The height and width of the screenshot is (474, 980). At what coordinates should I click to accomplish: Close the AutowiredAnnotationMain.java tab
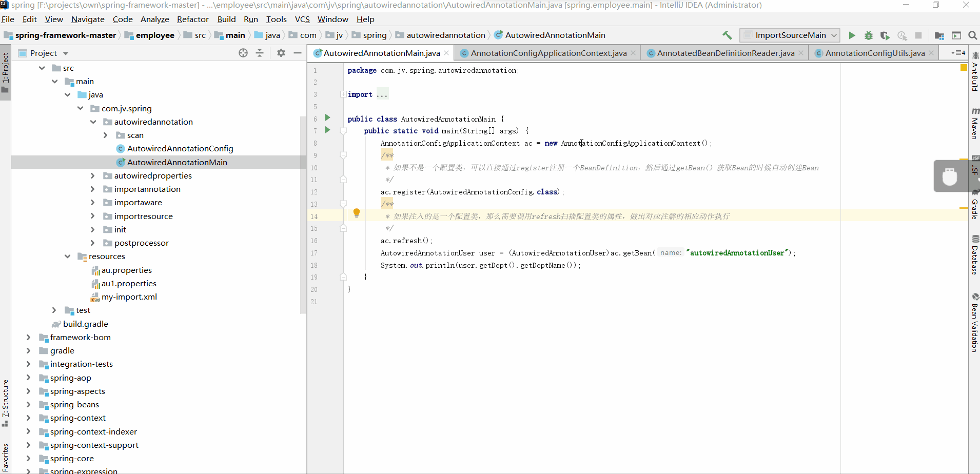pyautogui.click(x=446, y=53)
